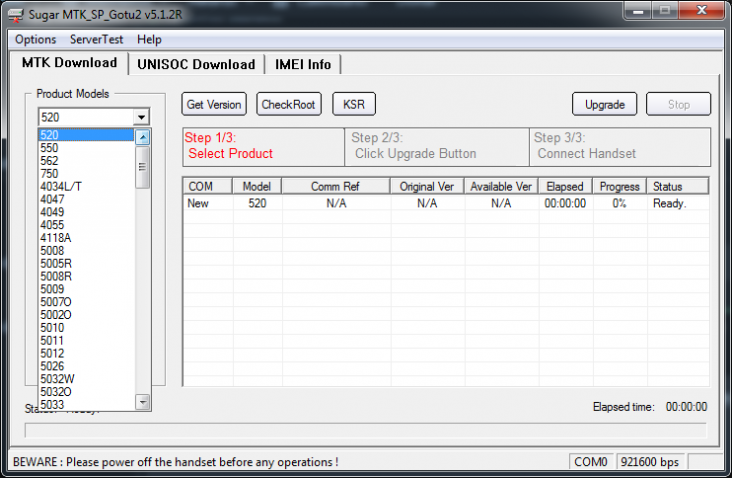Select model 5008R in the list
This screenshot has width=732, height=478.
click(86, 276)
